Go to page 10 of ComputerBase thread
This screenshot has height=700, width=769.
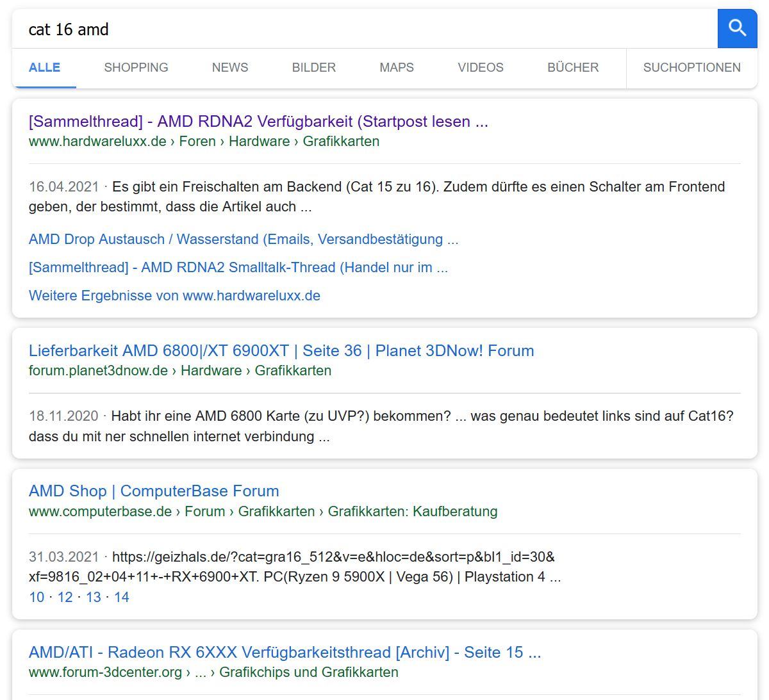pyautogui.click(x=37, y=598)
